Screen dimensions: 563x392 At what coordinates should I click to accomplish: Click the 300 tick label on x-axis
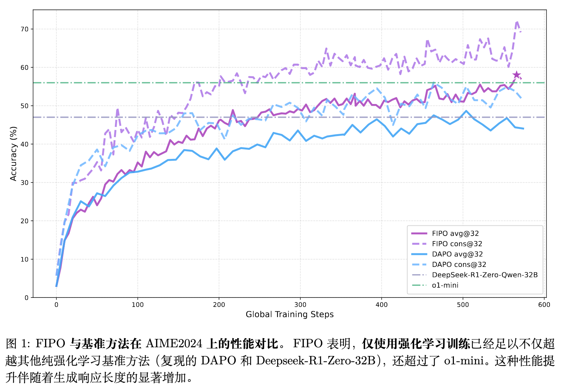click(x=300, y=305)
